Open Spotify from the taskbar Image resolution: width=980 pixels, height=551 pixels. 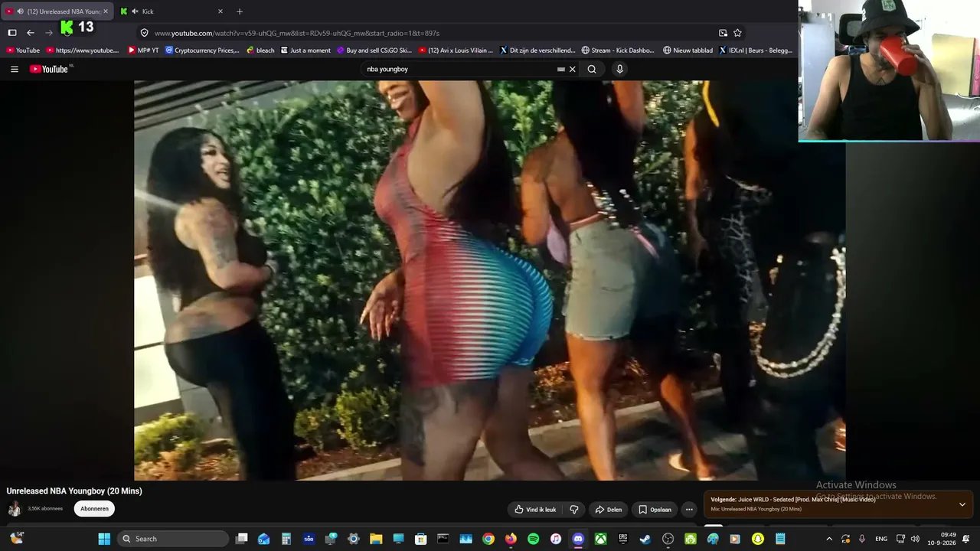(533, 539)
